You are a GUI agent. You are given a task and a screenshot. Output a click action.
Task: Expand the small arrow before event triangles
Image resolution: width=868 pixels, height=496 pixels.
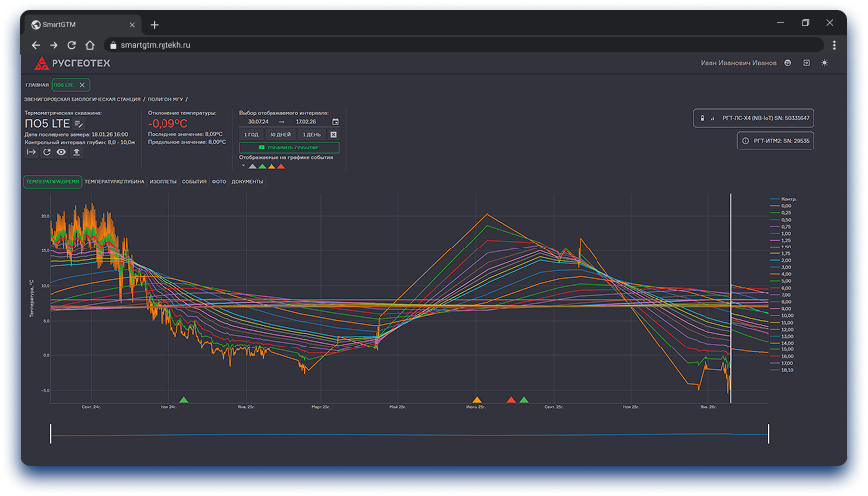click(x=243, y=166)
